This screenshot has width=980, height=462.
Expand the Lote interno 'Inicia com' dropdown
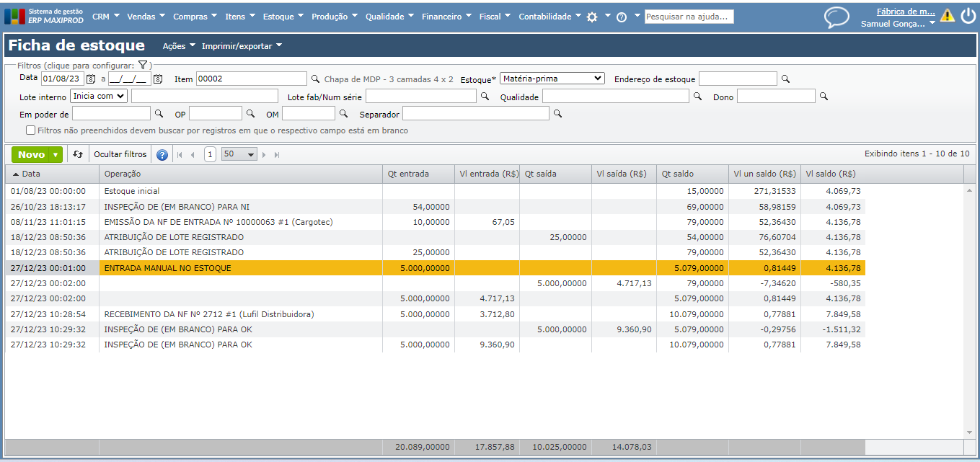99,96
